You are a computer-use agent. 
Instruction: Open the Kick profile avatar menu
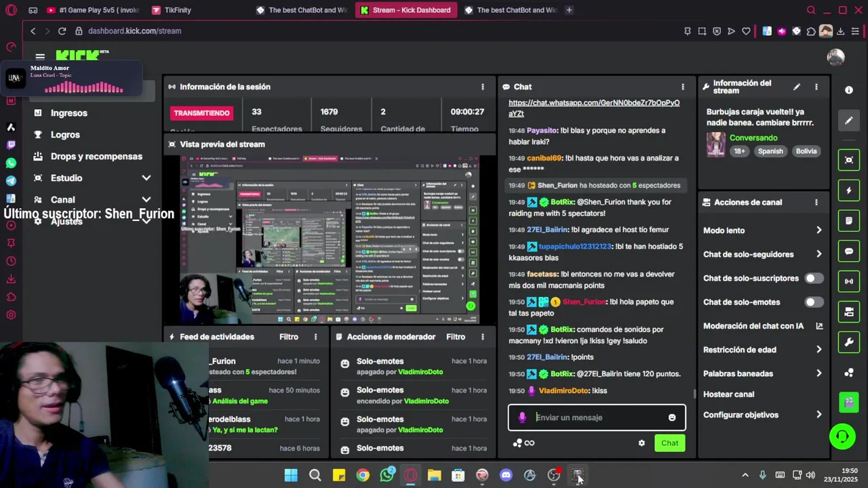tap(835, 58)
